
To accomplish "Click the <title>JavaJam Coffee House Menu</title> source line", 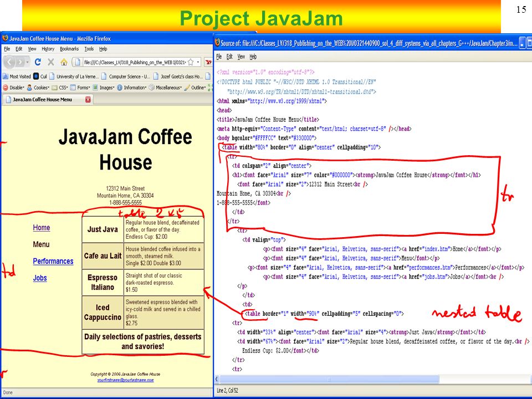I will click(268, 120).
